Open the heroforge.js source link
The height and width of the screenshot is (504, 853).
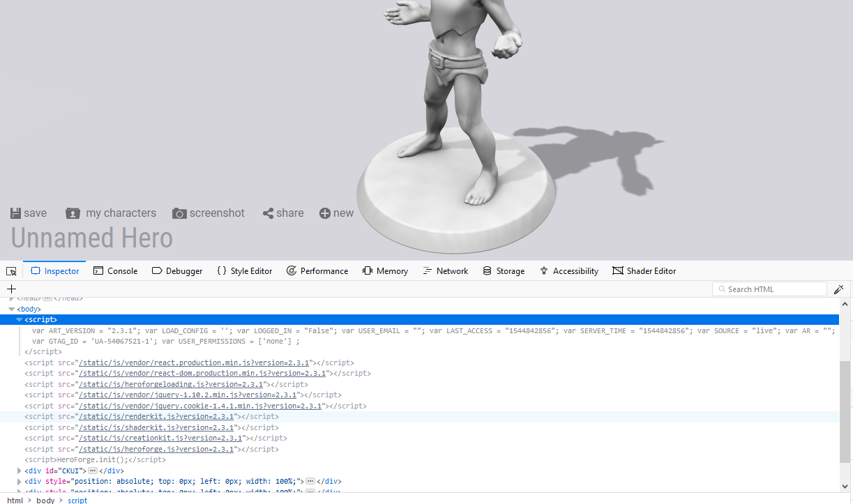pyautogui.click(x=156, y=448)
